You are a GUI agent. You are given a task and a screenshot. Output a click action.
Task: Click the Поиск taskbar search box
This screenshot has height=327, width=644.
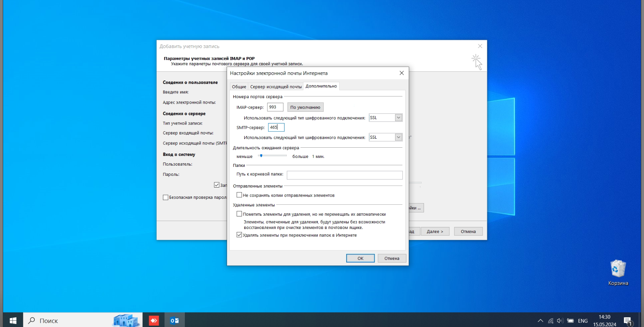point(83,320)
